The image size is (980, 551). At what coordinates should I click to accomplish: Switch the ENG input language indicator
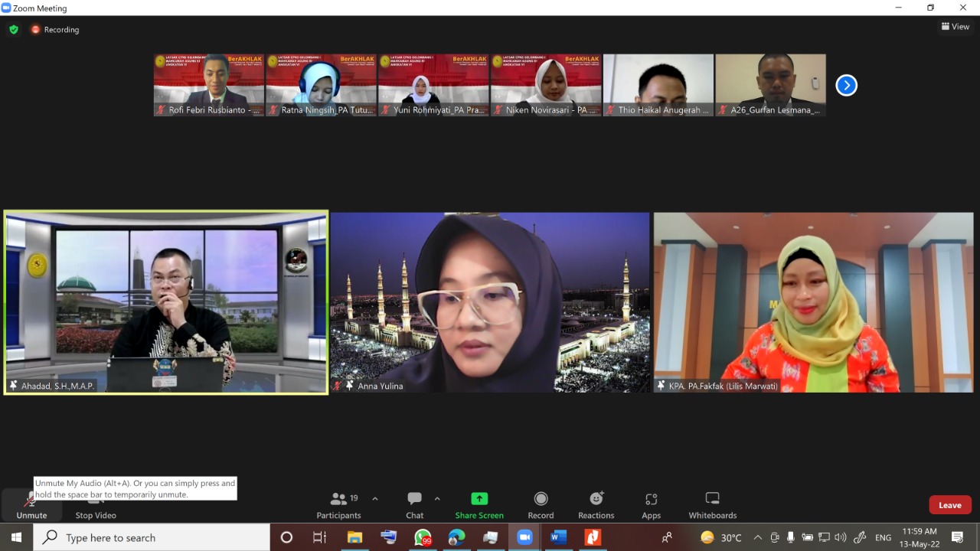(x=883, y=537)
